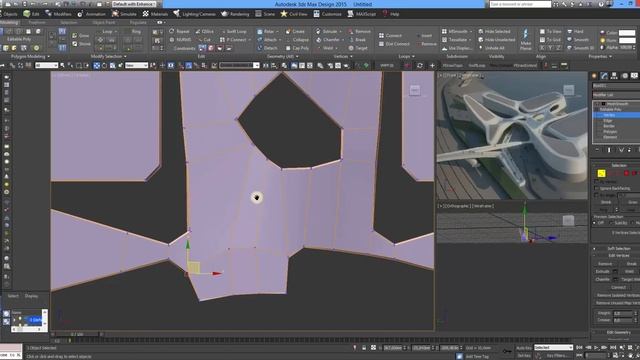This screenshot has height=360, width=640.
Task: Open the Animation menu
Action: 91,14
